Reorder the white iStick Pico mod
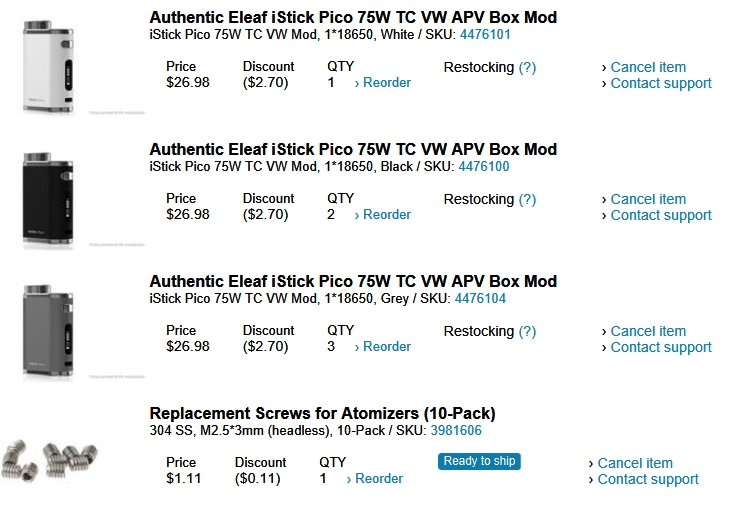The image size is (755, 519). click(383, 83)
